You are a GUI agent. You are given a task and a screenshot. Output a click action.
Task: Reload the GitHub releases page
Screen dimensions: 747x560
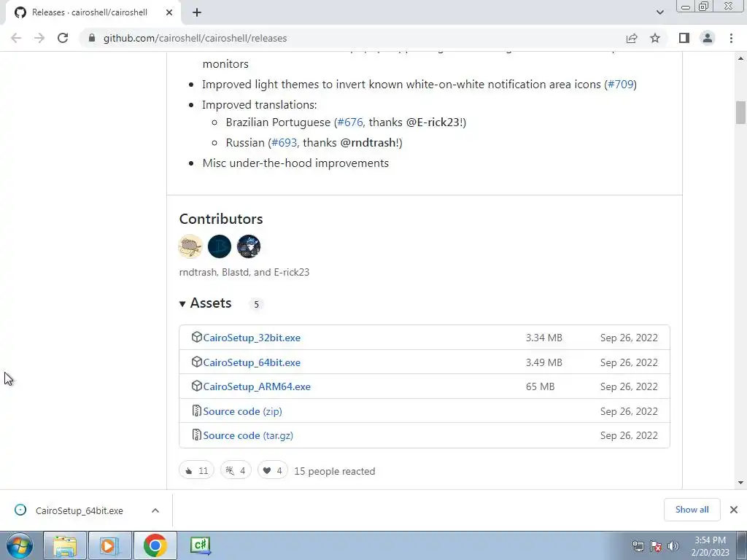point(63,38)
